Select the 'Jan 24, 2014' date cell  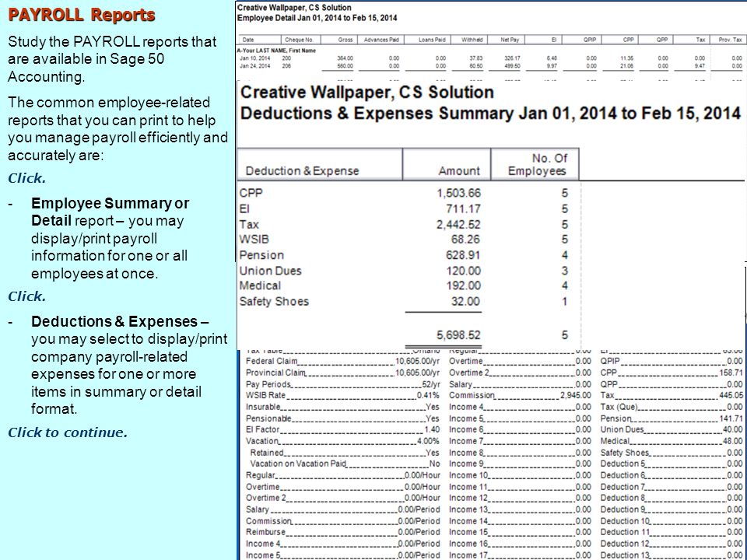[254, 65]
